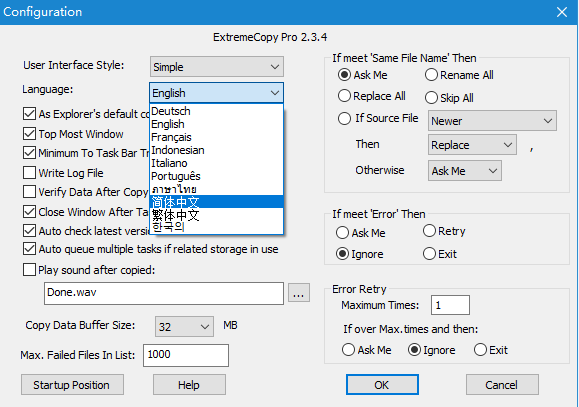Select Skip All radio button
Screen dimensions: 579x407
click(431, 98)
